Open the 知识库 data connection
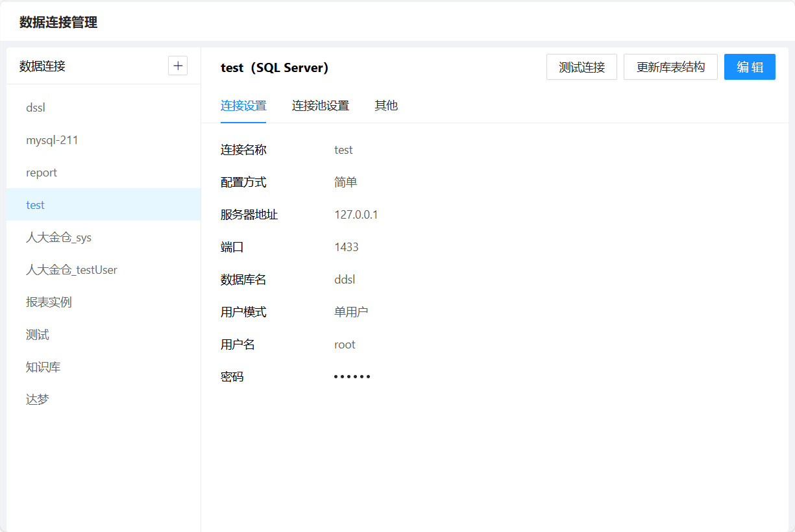 pyautogui.click(x=43, y=367)
